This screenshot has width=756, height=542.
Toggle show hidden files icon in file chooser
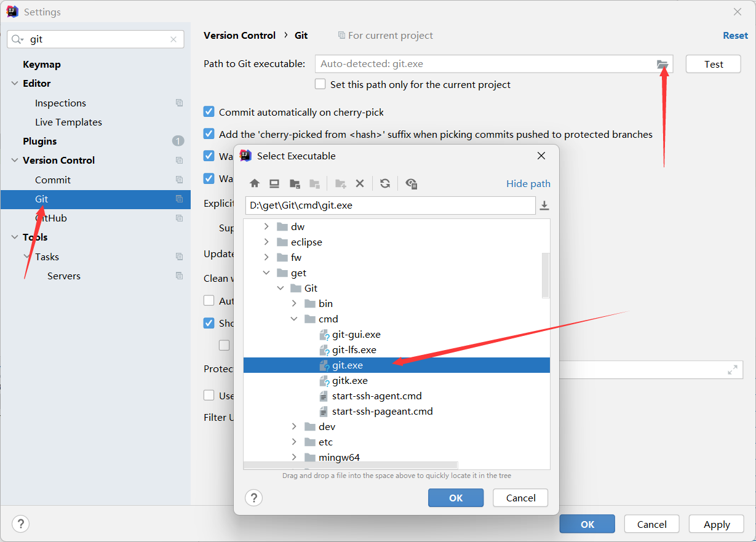412,183
